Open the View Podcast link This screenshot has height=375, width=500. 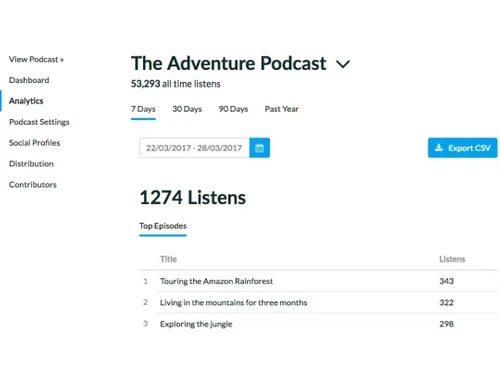point(36,59)
